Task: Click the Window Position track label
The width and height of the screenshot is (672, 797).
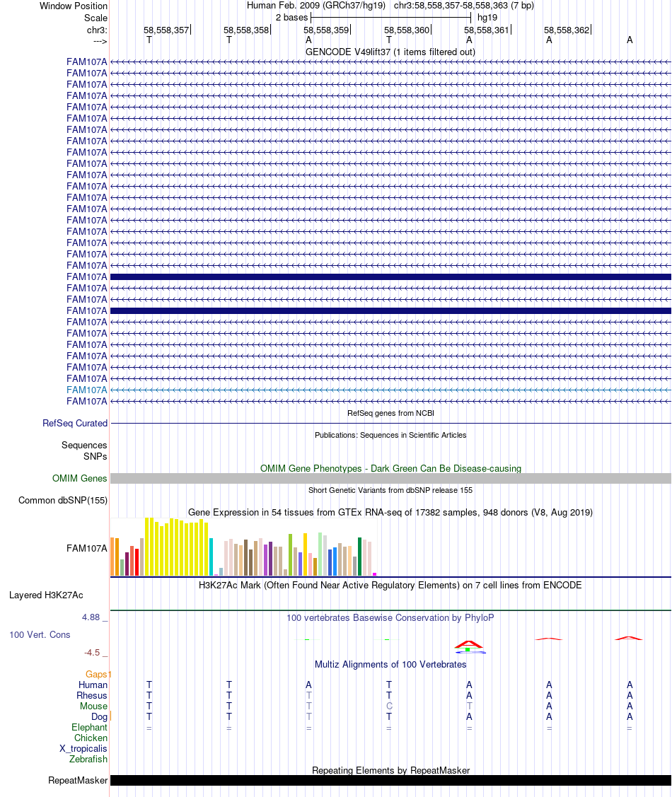Action: coord(73,6)
